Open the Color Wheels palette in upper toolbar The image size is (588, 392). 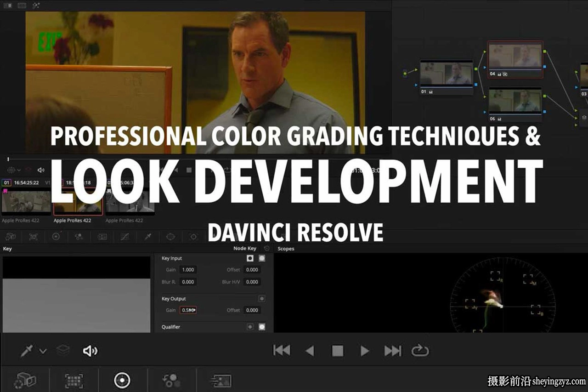pyautogui.click(x=56, y=237)
